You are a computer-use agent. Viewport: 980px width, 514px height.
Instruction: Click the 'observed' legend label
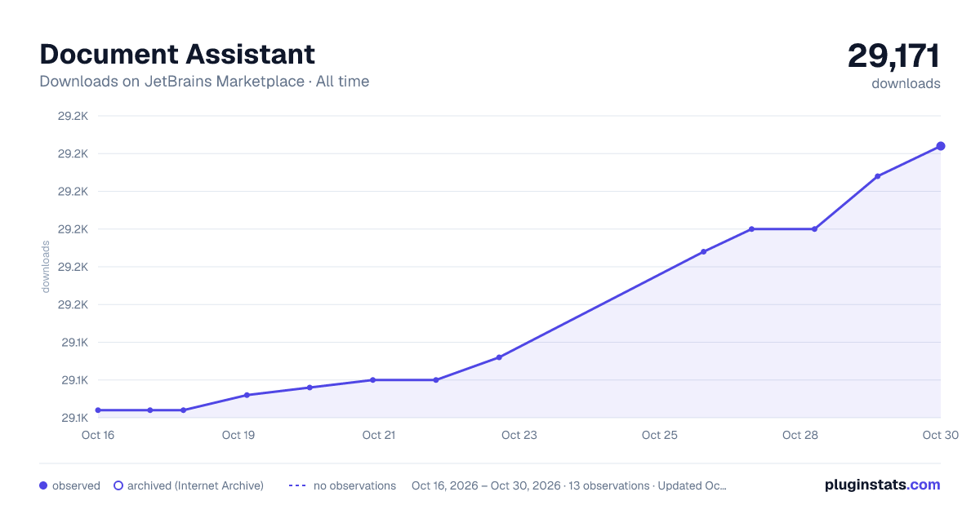(76, 485)
